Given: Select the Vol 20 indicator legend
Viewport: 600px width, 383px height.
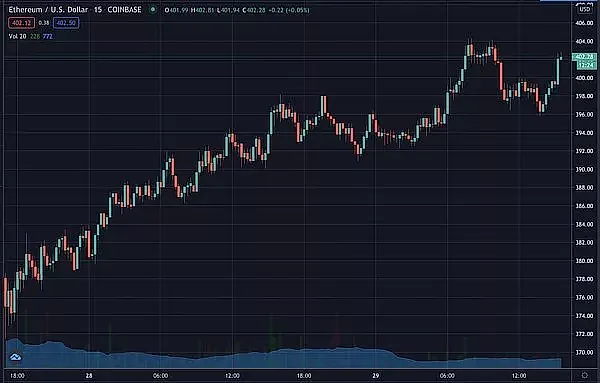Looking at the screenshot, I should click(x=18, y=36).
